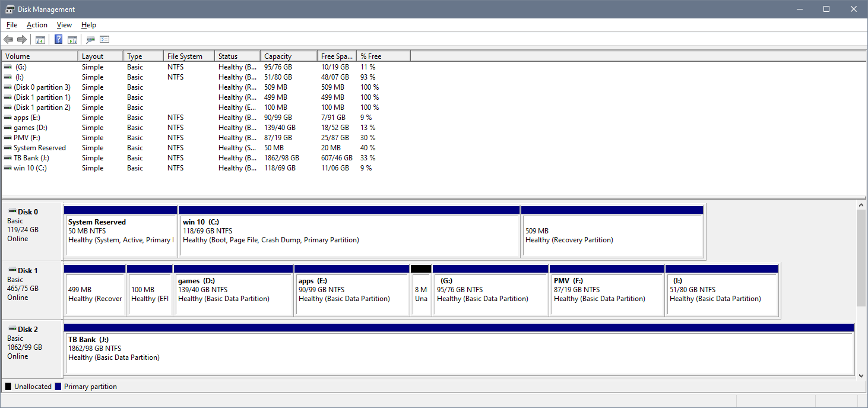Click drive icon beside PMV (F:) row
868x408 pixels.
tap(8, 138)
